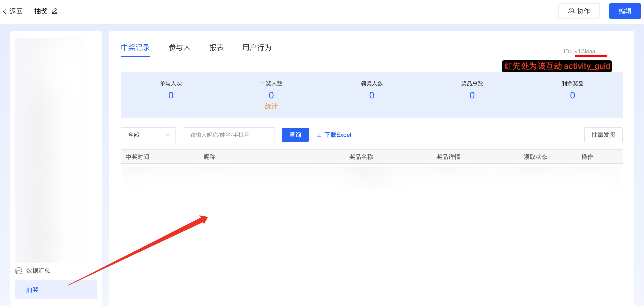644x306 pixels.
Task: Click the back chevron arrow icon
Action: [5, 11]
